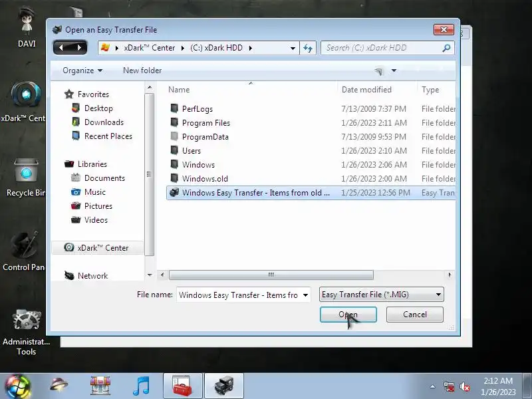
Task: Show hidden system tray icons
Action: point(433,386)
